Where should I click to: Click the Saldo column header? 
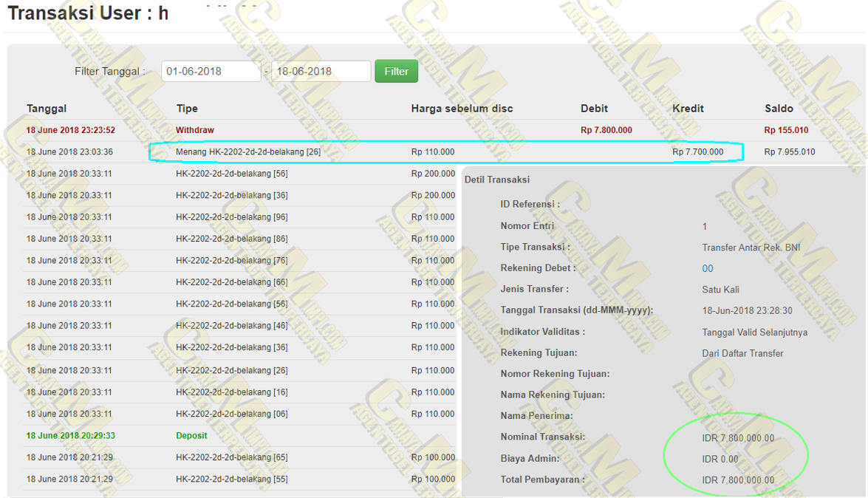click(779, 109)
